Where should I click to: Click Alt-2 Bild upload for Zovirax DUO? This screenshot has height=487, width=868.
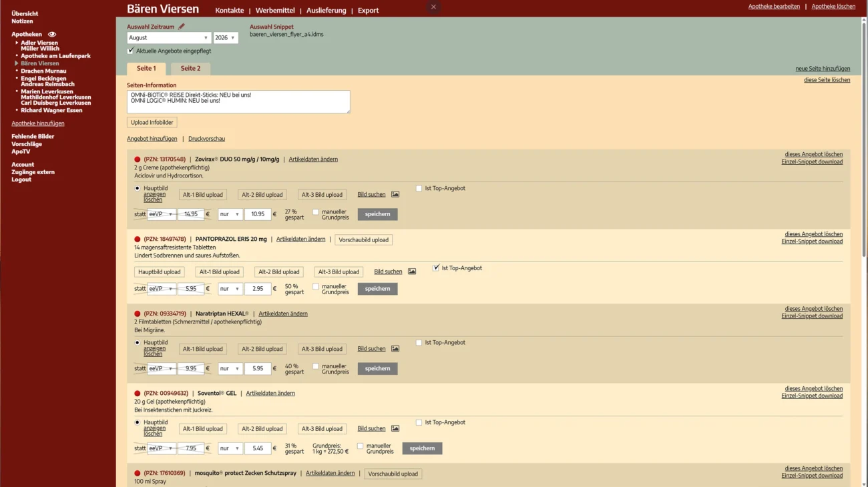tap(262, 195)
